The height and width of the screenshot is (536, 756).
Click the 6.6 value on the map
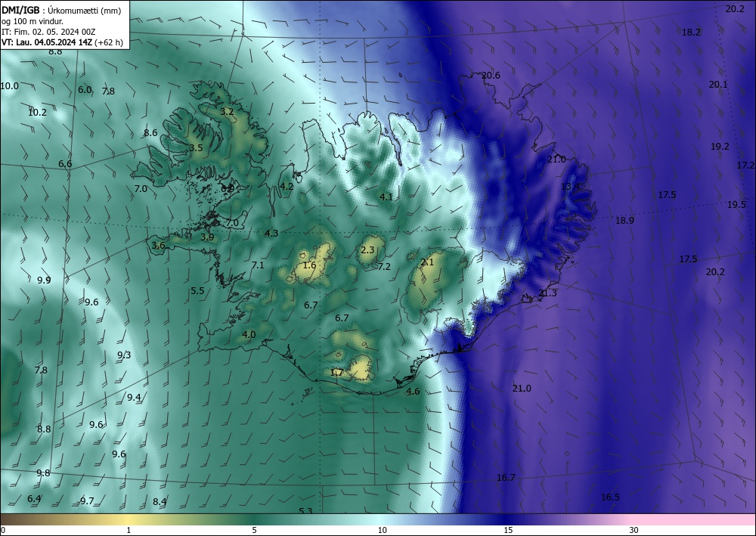pyautogui.click(x=65, y=164)
